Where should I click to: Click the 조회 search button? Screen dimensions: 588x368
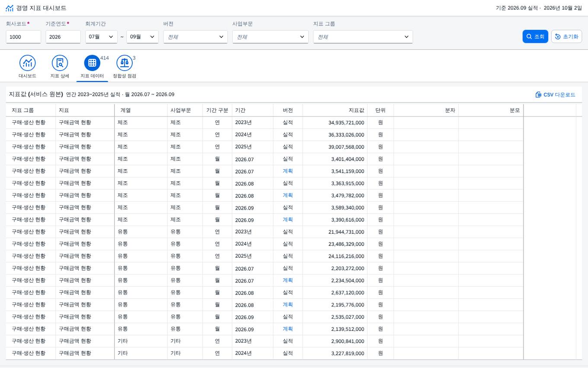[x=535, y=37]
